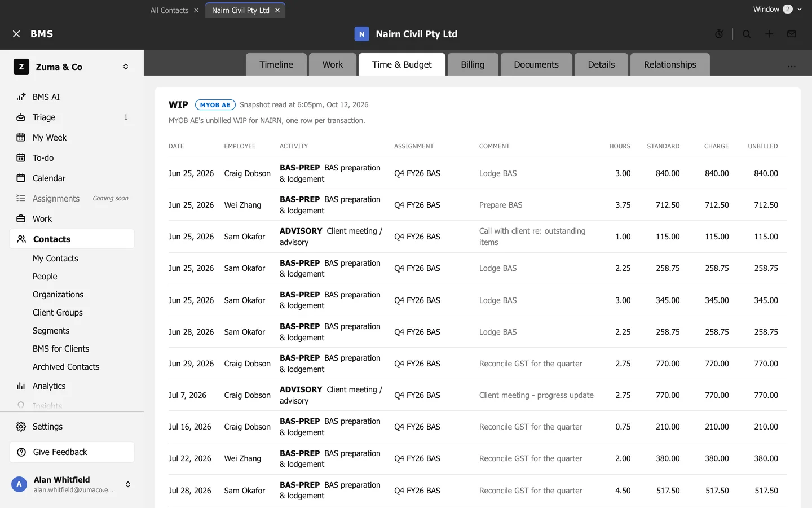The image size is (812, 508).
Task: Expand the Alan Whitfield account menu
Action: [x=128, y=484]
